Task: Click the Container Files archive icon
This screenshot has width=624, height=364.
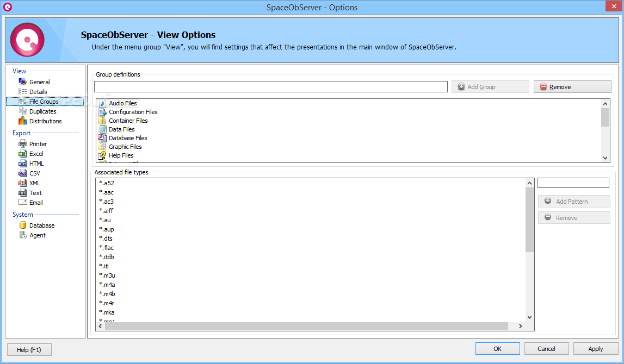Action: coord(103,121)
